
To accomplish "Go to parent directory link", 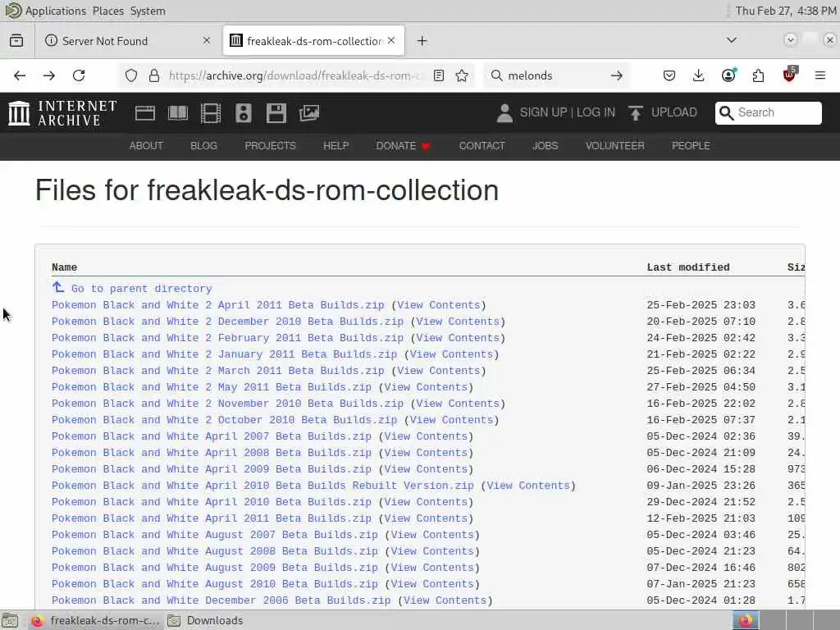I will point(141,289).
